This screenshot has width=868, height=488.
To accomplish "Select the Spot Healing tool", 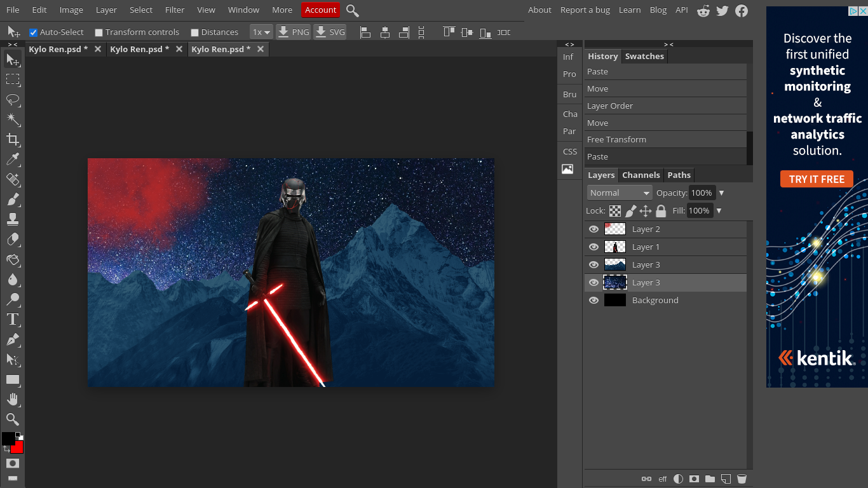I will pos(13,179).
